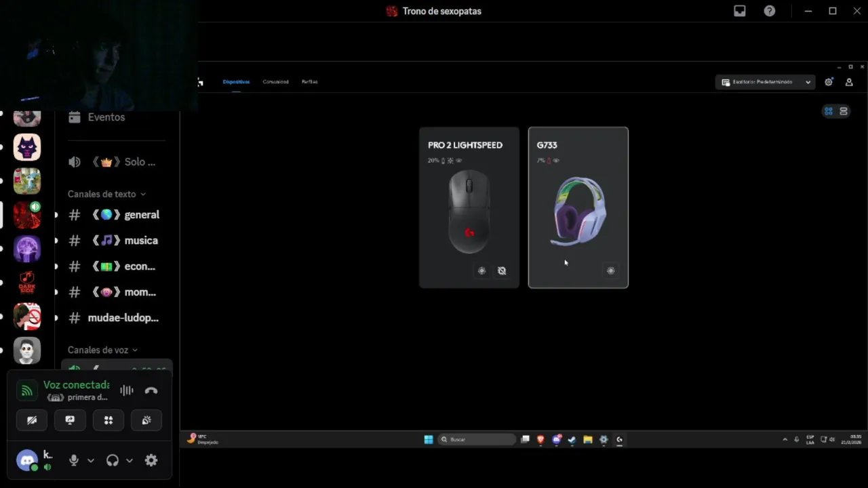This screenshot has width=868, height=488.
Task: Switch devices to list view
Action: coord(844,111)
